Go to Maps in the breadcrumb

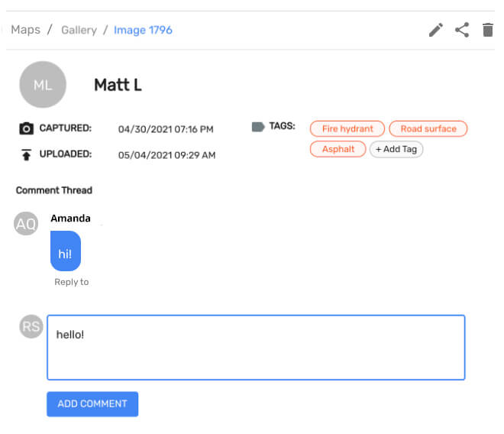tap(26, 30)
